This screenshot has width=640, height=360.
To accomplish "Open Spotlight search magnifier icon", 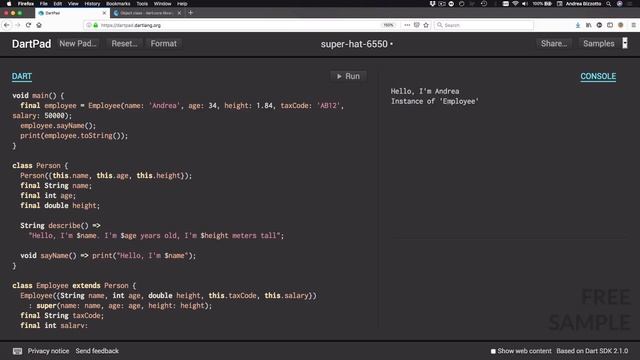I will coord(609,4).
